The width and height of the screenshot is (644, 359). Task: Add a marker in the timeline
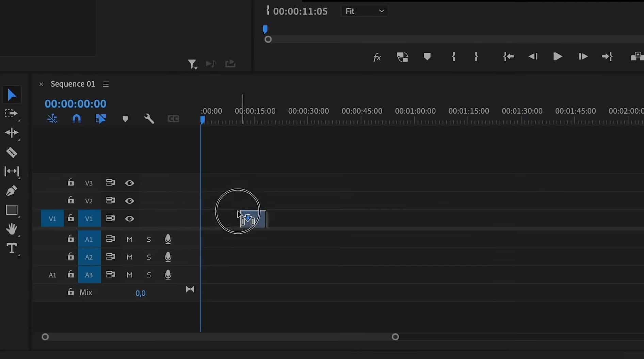(125, 119)
